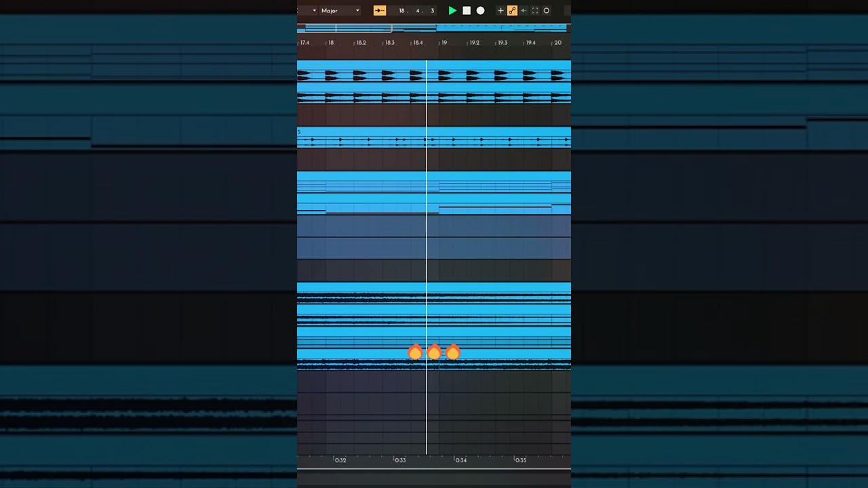The width and height of the screenshot is (868, 488).
Task: Click ruler marker 18.4
Action: click(418, 43)
